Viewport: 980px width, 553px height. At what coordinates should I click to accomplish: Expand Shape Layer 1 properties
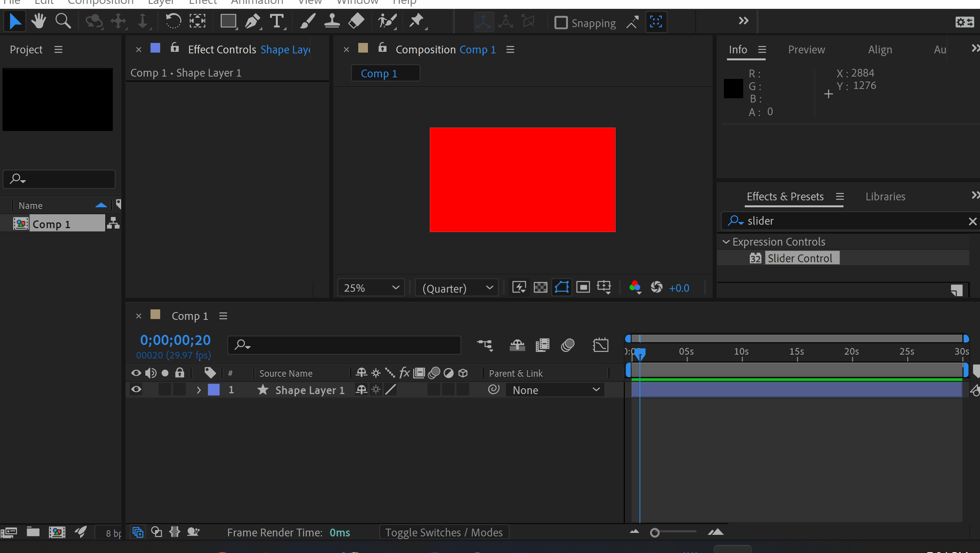[x=199, y=390]
